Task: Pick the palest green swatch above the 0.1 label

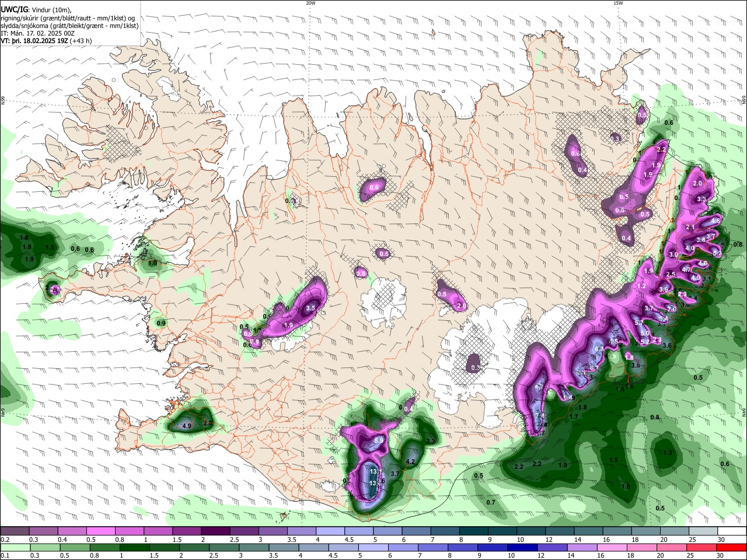Action: [x=15, y=547]
